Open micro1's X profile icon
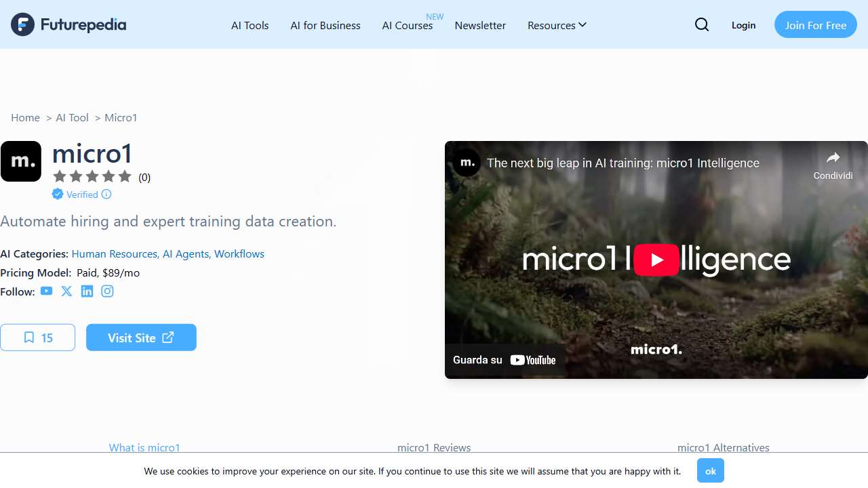The image size is (868, 488). click(x=66, y=291)
